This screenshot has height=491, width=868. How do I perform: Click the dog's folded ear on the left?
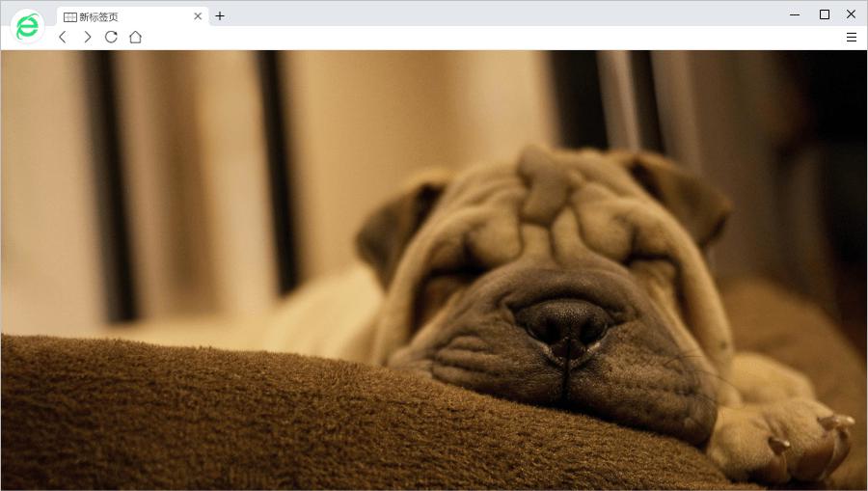coord(395,227)
